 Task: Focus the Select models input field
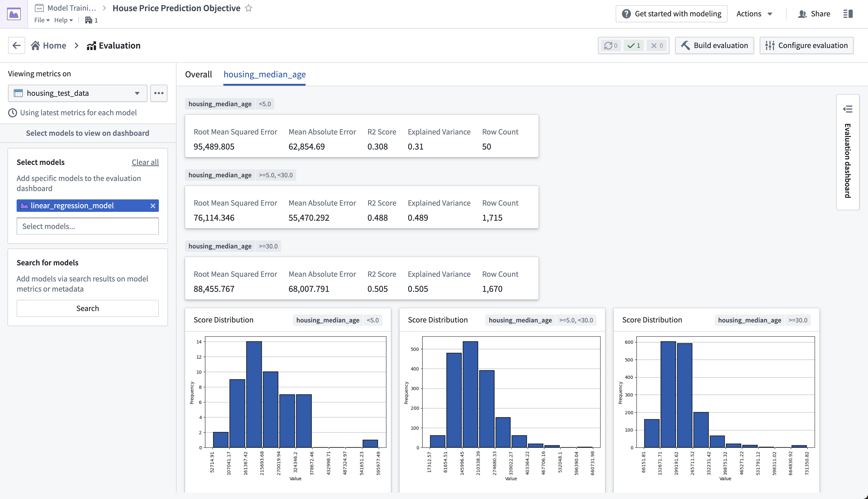88,226
